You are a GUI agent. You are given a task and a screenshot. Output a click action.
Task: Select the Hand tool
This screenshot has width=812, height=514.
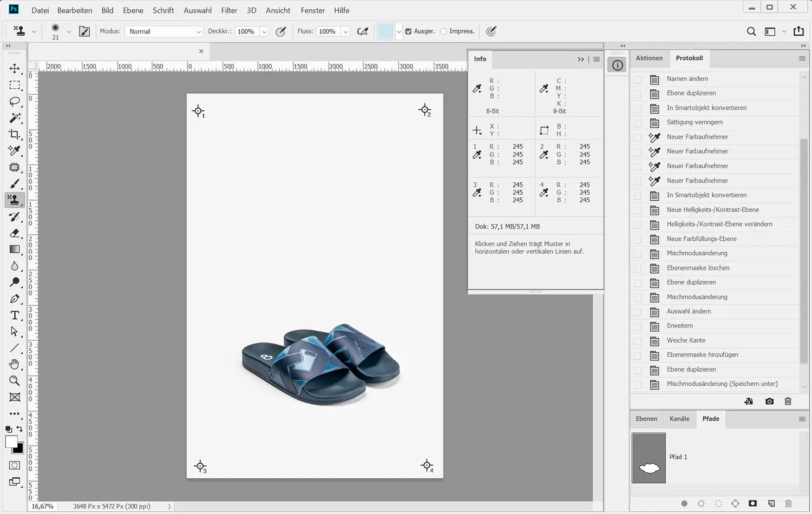coord(15,364)
